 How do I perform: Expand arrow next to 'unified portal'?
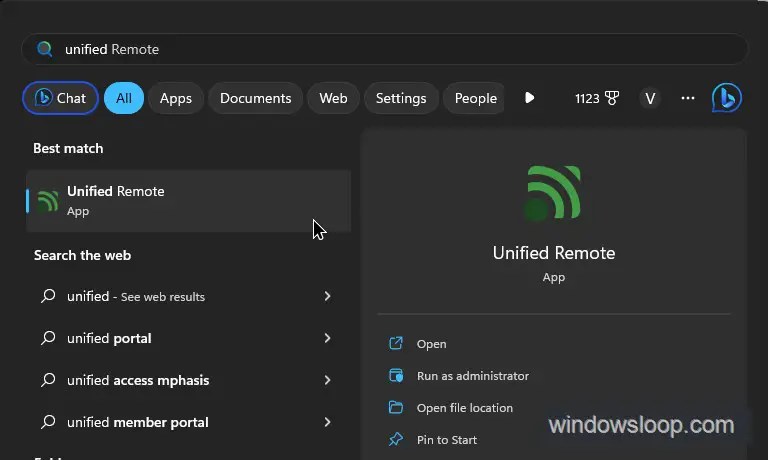click(327, 339)
